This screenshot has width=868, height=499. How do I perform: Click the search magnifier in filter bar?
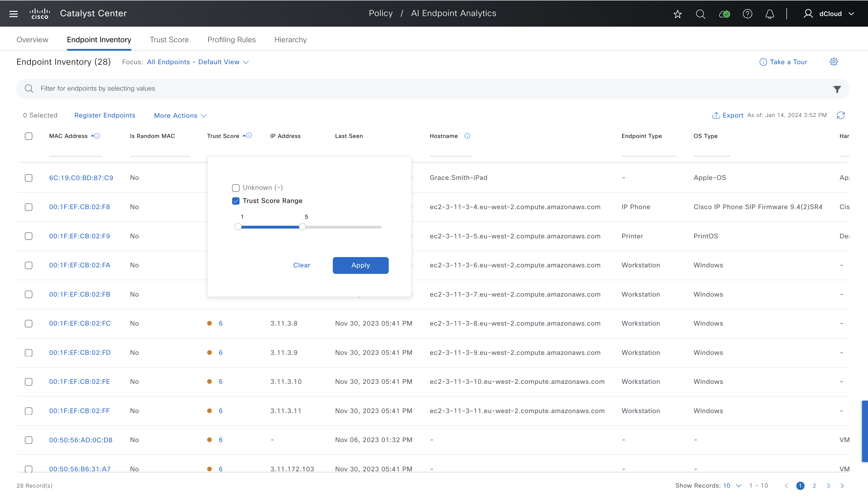point(29,89)
